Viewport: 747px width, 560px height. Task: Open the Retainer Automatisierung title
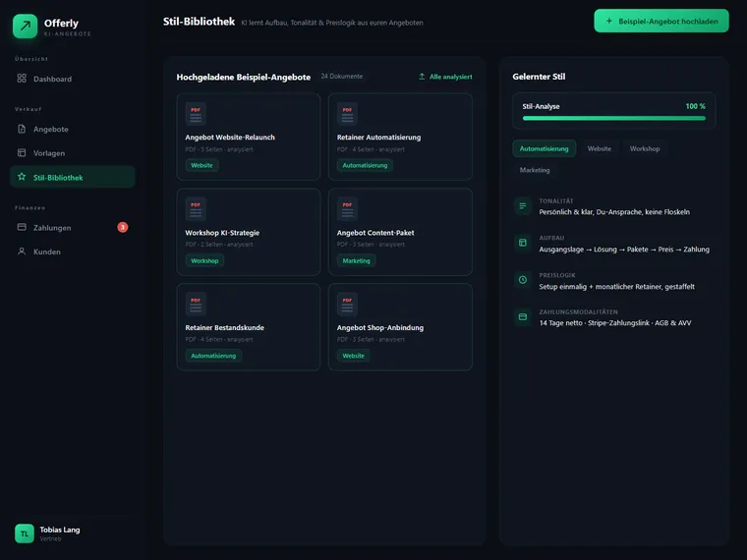coord(378,138)
